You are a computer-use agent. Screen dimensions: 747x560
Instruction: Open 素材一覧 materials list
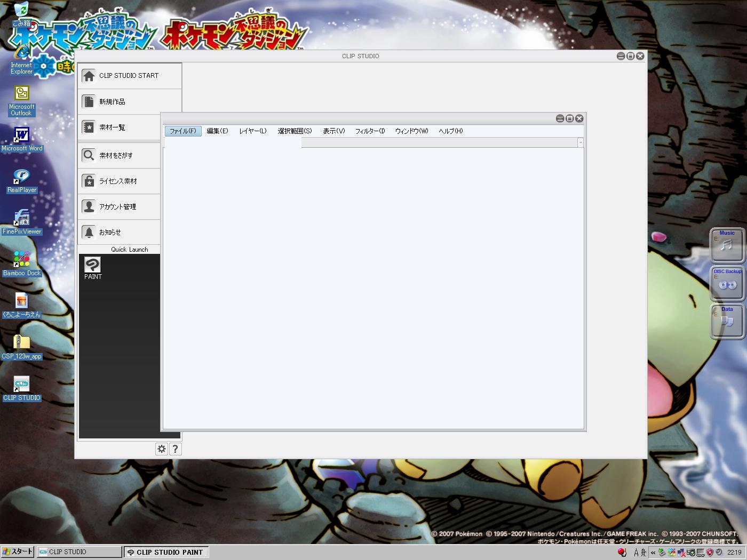119,127
